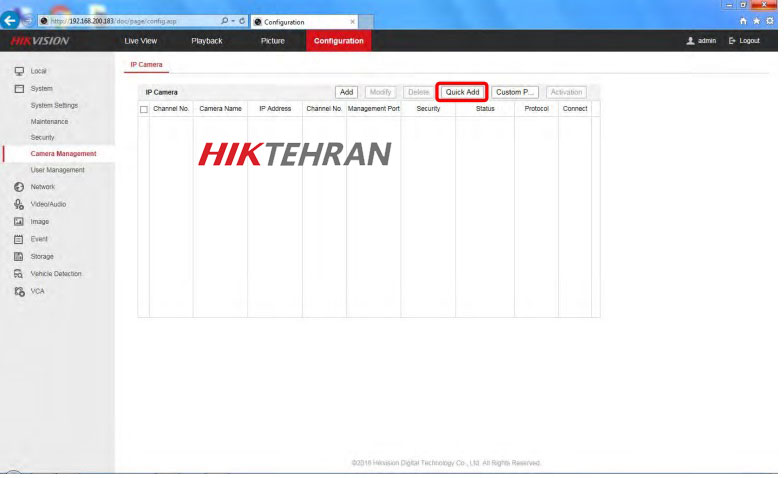Open the blank new browser tab
Image resolution: width=784 pixels, height=478 pixels.
[366, 22]
